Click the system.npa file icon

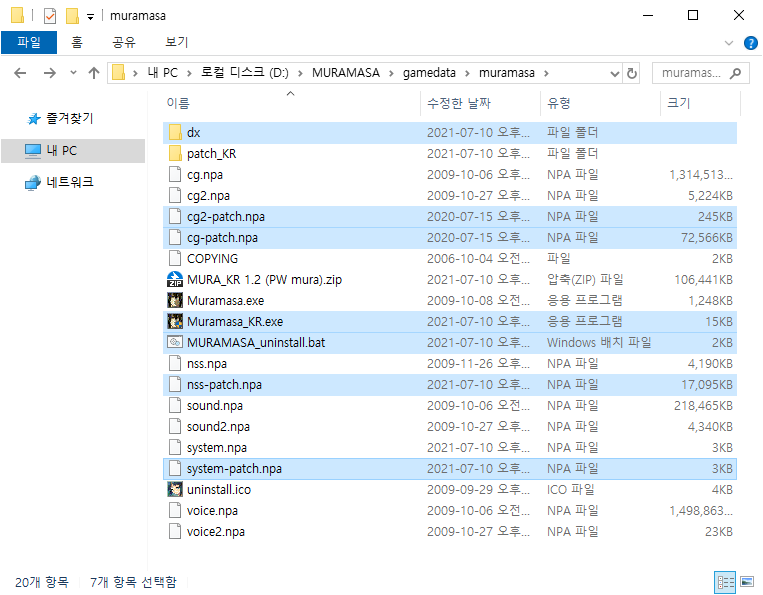coord(175,447)
